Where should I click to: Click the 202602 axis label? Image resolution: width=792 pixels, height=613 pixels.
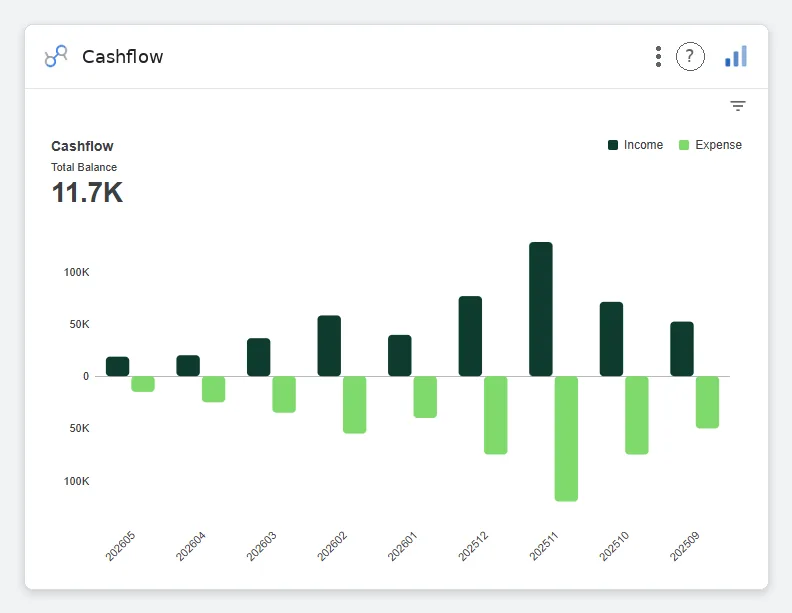tap(332, 546)
